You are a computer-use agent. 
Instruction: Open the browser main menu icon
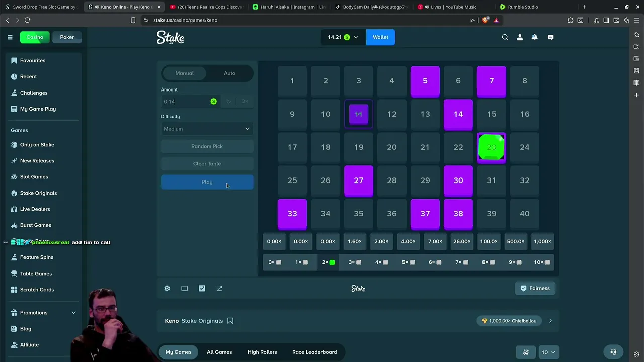click(636, 20)
